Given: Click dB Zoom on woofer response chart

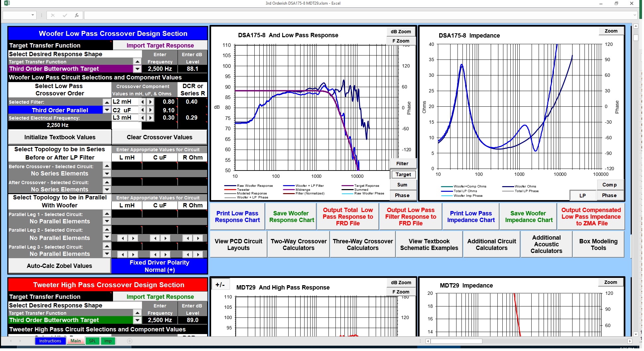Looking at the screenshot, I should click(x=401, y=32).
